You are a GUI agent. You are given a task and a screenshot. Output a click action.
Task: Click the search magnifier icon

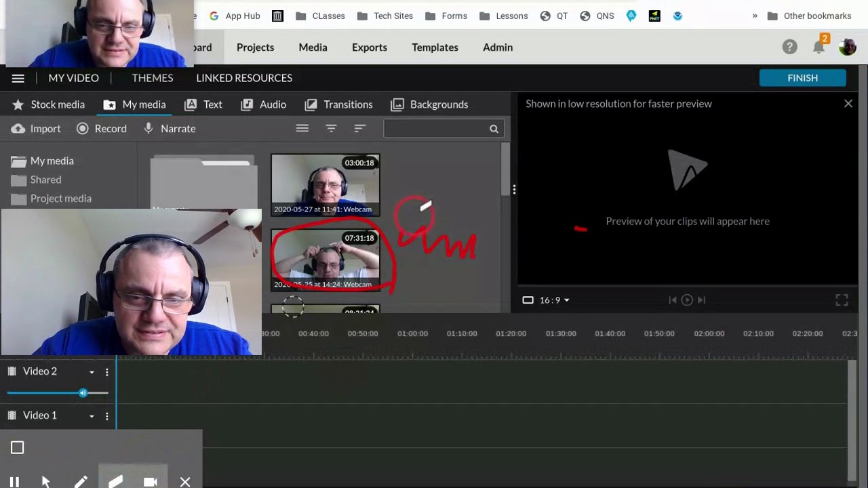494,129
